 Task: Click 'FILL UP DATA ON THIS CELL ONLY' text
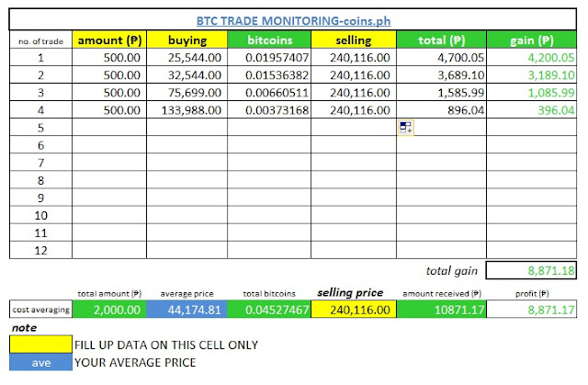[166, 345]
